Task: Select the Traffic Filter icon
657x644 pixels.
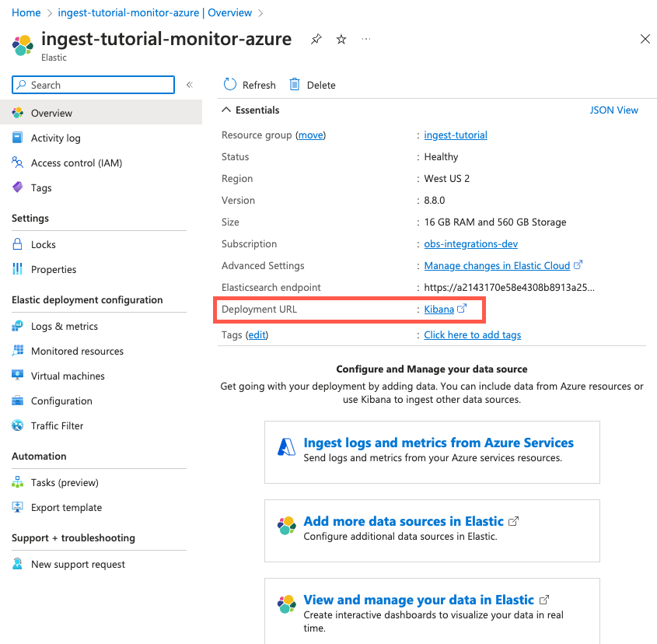Action: (17, 425)
